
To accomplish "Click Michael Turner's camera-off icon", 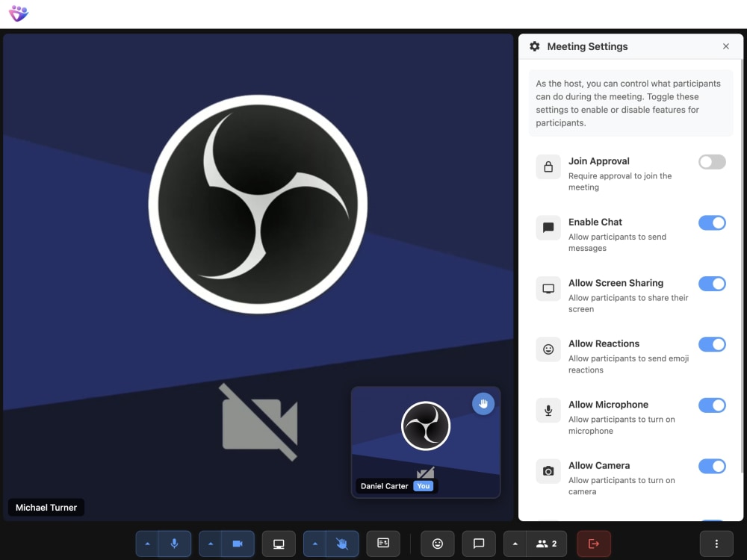I will [x=260, y=423].
